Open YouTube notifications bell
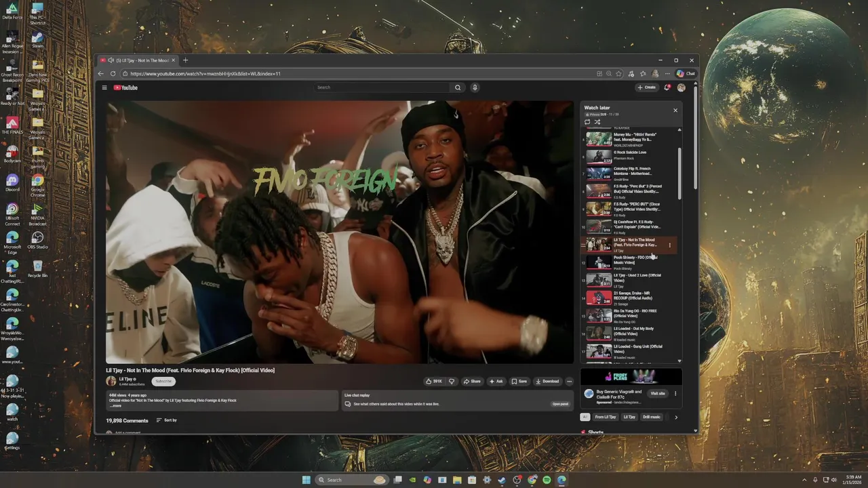 [x=667, y=87]
